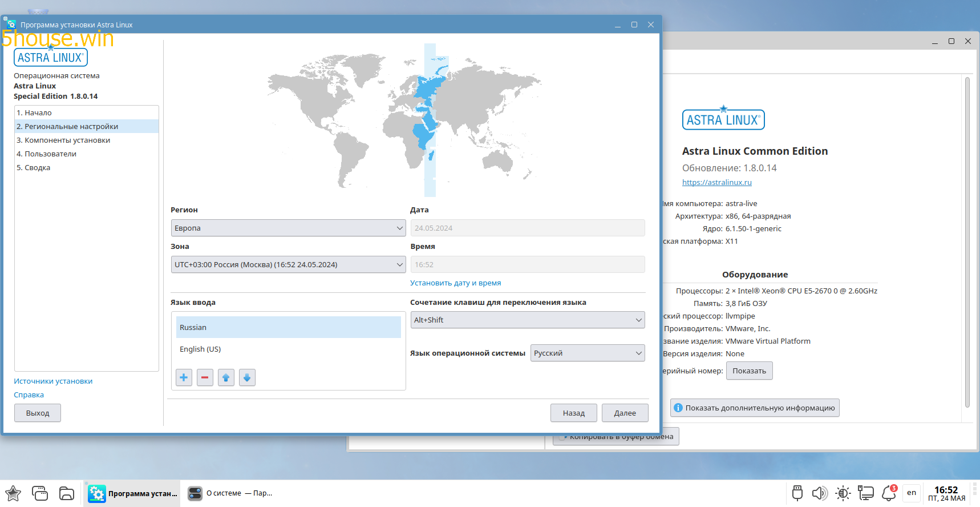The width and height of the screenshot is (980, 507).
Task: Select step 5. Сводка
Action: coord(87,167)
